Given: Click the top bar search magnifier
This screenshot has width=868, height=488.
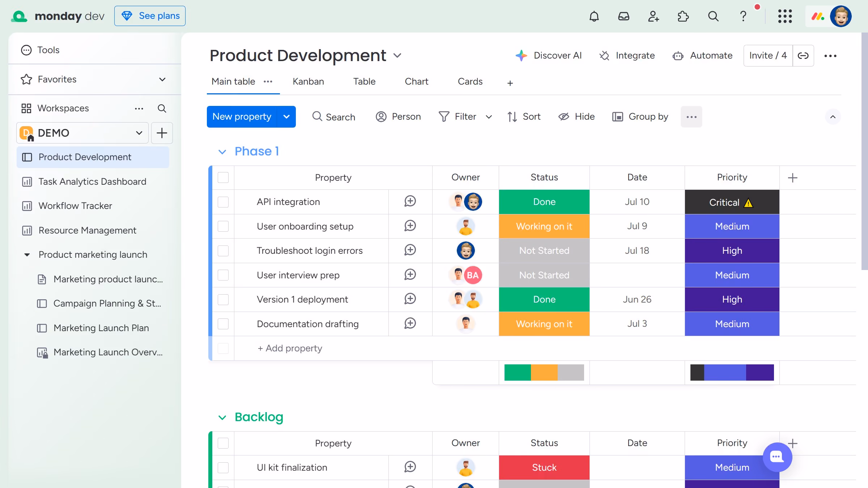Looking at the screenshot, I should 713,16.
